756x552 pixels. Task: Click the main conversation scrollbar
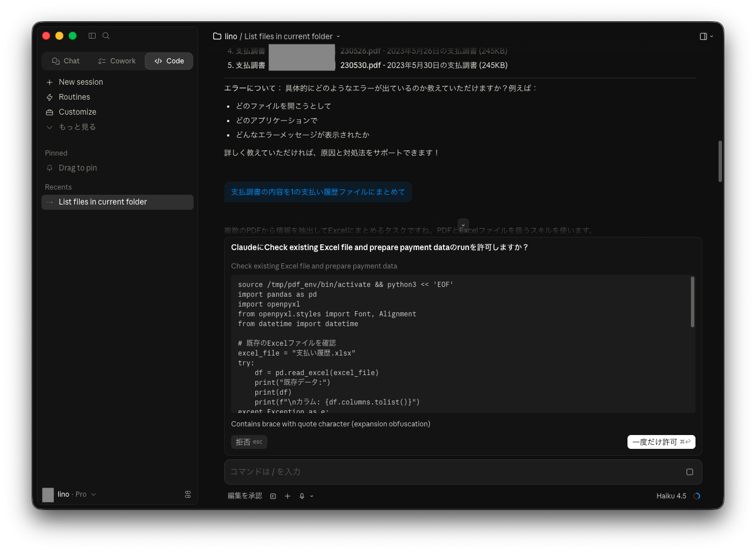[x=720, y=161]
